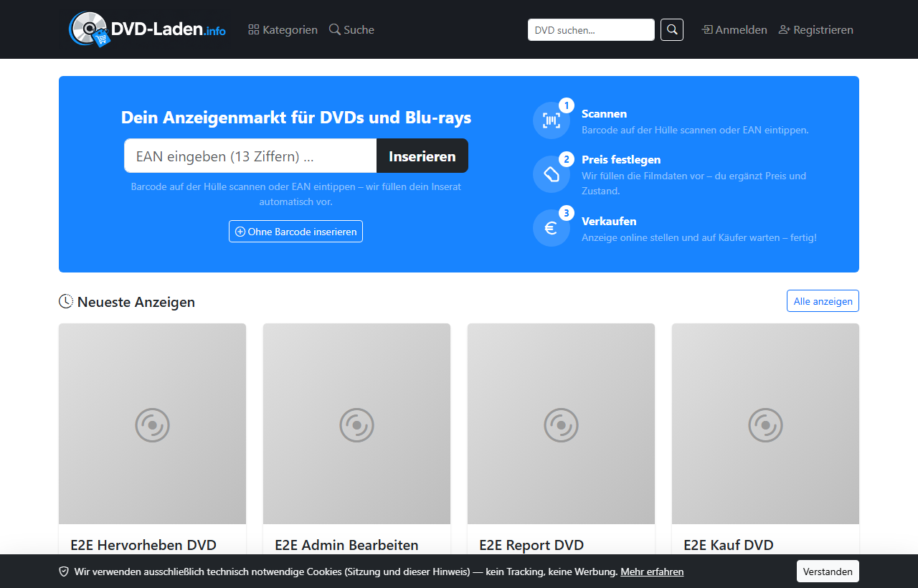This screenshot has height=588, width=918.
Task: Open the E2E Kauf DVD thumbnail
Action: pos(765,424)
